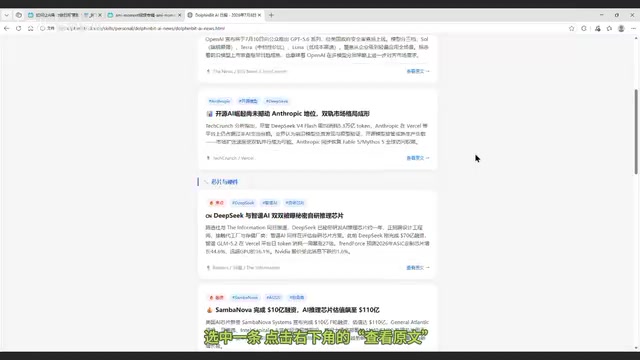Viewport: 640px width, 360px height.
Task: Click the #SambaNova tag
Action: point(245,298)
